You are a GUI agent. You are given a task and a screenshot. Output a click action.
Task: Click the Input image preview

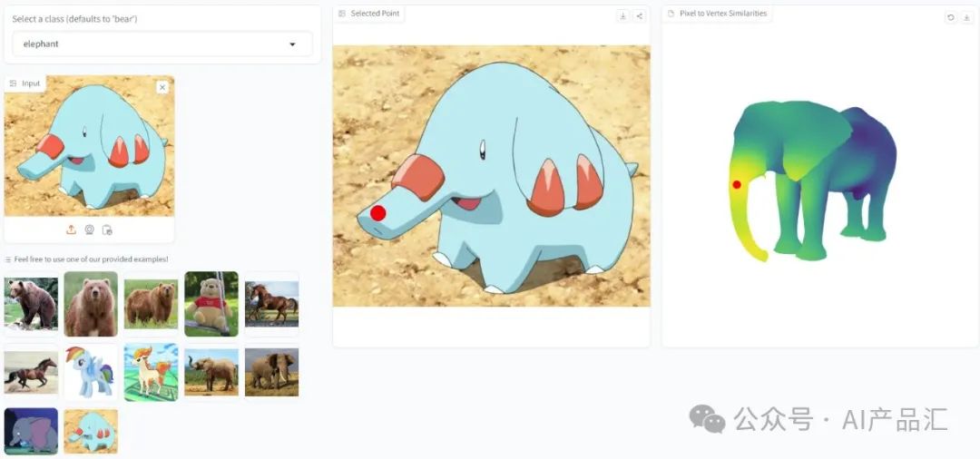click(89, 146)
